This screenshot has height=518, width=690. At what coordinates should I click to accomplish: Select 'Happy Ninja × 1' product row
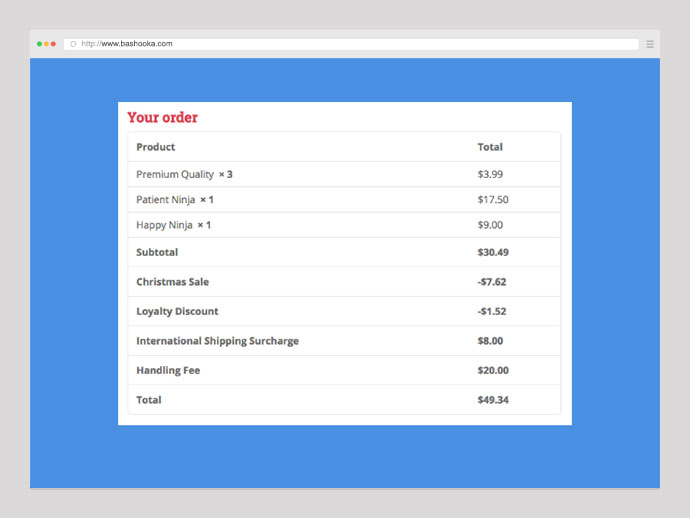[344, 225]
